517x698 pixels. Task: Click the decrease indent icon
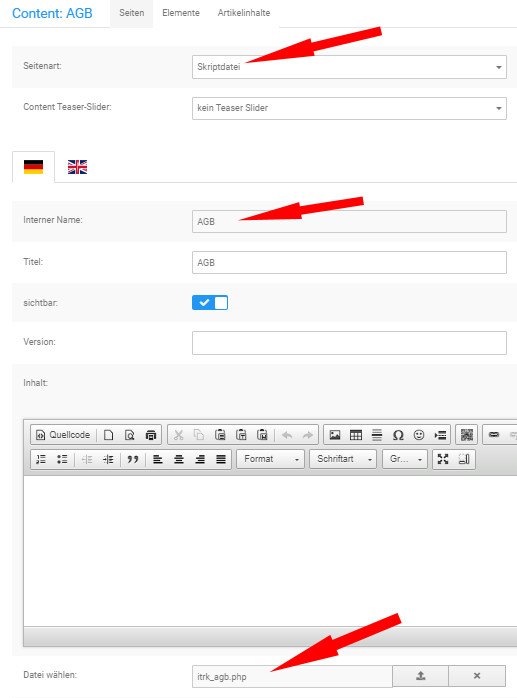pyautogui.click(x=87, y=459)
